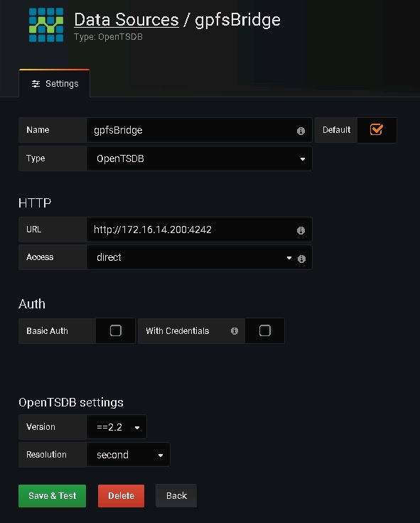Open the Access dropdown showing direct

(191, 257)
